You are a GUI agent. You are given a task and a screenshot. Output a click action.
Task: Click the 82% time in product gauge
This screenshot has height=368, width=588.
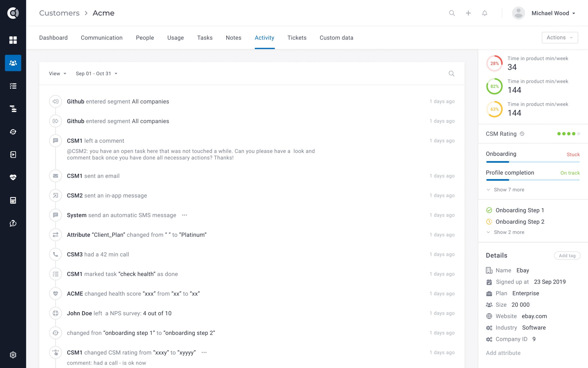pos(494,86)
